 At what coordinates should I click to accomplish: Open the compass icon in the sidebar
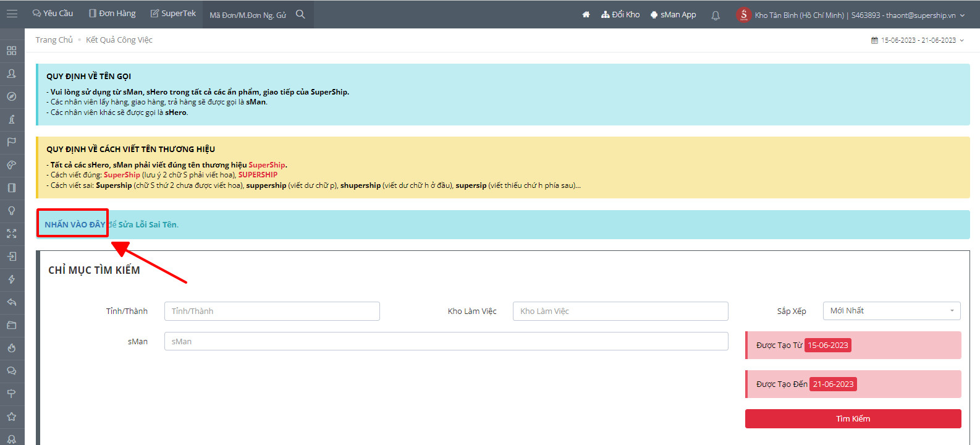pyautogui.click(x=12, y=96)
